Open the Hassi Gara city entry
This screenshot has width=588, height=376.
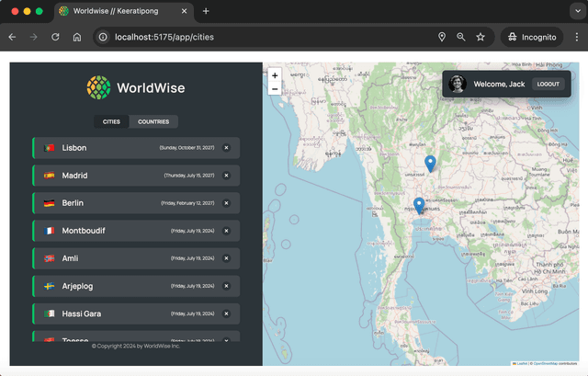click(x=129, y=313)
